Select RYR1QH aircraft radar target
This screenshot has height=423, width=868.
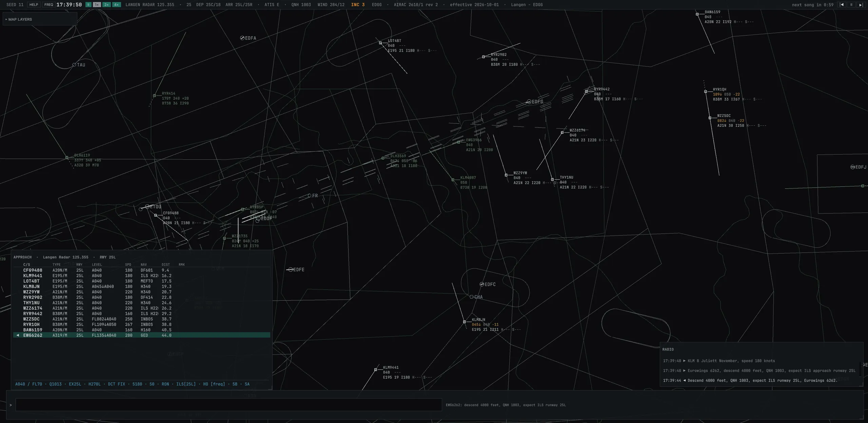[706, 92]
